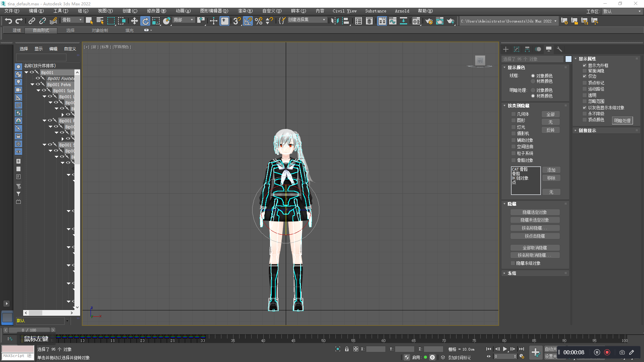Toggle the 3D snap toggle icon

click(236, 21)
